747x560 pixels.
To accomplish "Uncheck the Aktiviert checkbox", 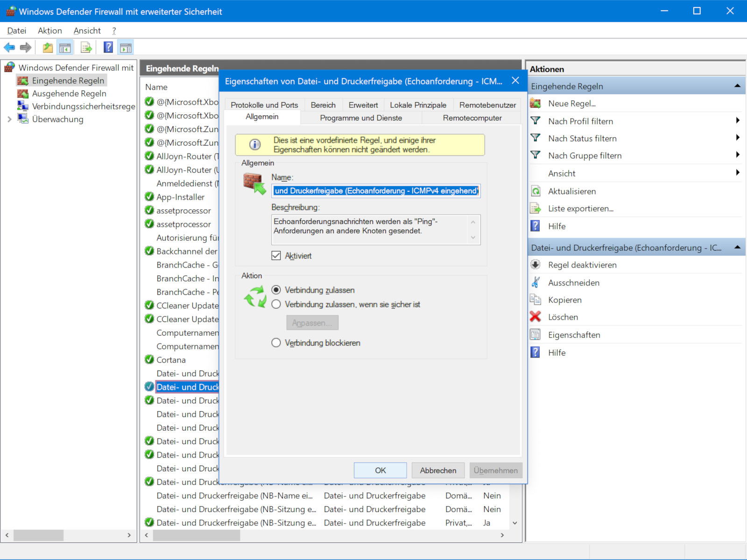I will click(x=276, y=256).
